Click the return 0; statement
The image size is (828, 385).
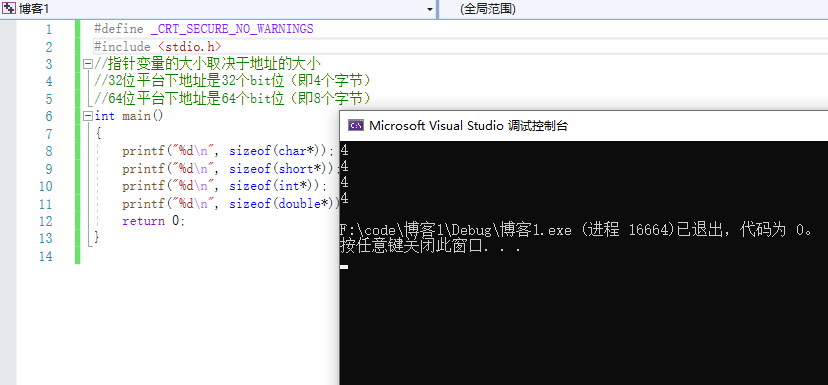pos(154,221)
